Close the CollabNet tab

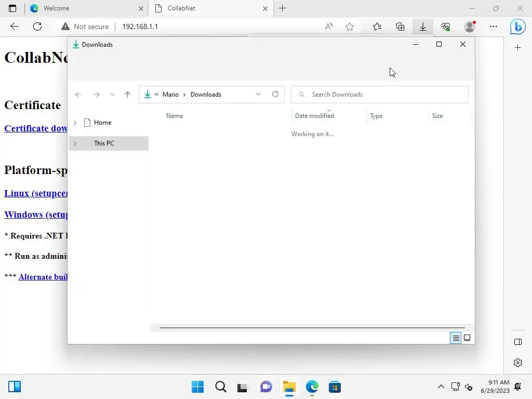click(x=265, y=8)
